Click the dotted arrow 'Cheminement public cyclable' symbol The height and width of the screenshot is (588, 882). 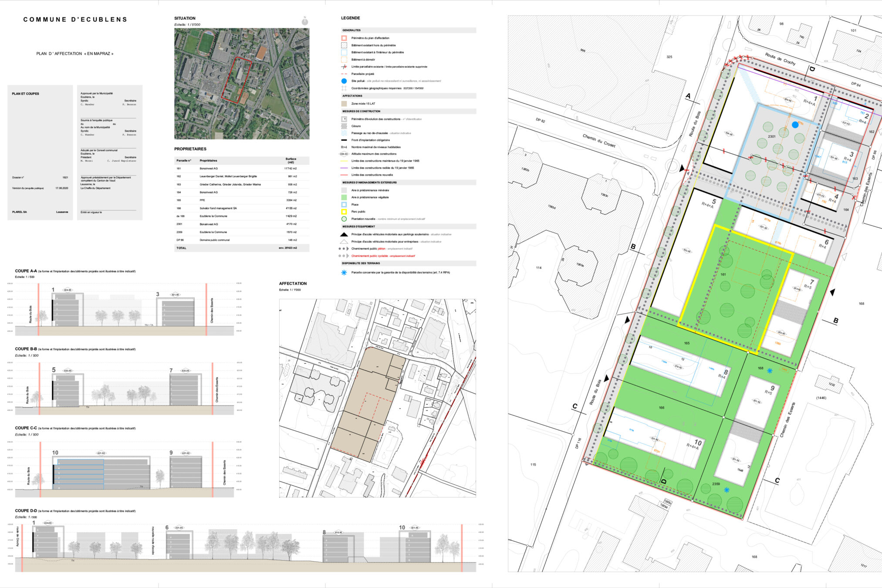coord(344,256)
